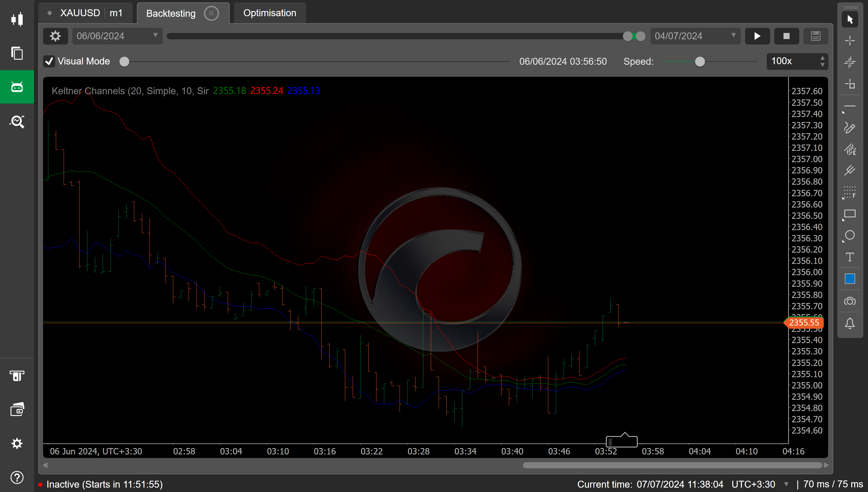Increase speed with 100x up arrow
The image size is (868, 492).
tap(822, 58)
